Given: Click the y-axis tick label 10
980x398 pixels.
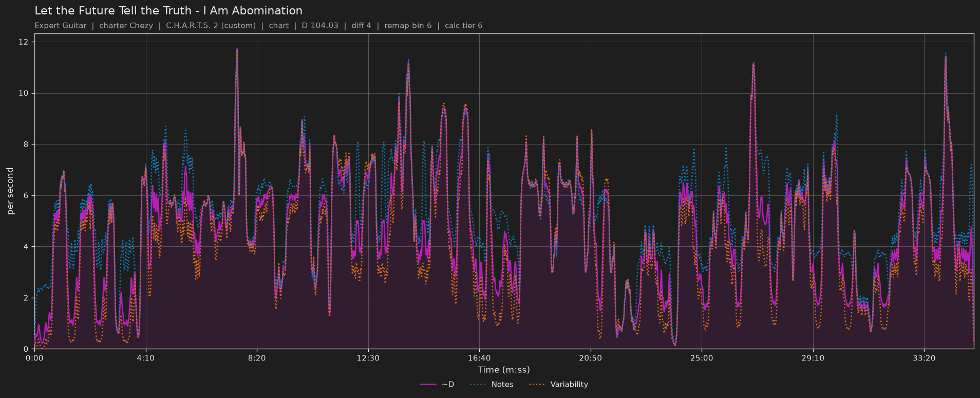Looking at the screenshot, I should (24, 93).
